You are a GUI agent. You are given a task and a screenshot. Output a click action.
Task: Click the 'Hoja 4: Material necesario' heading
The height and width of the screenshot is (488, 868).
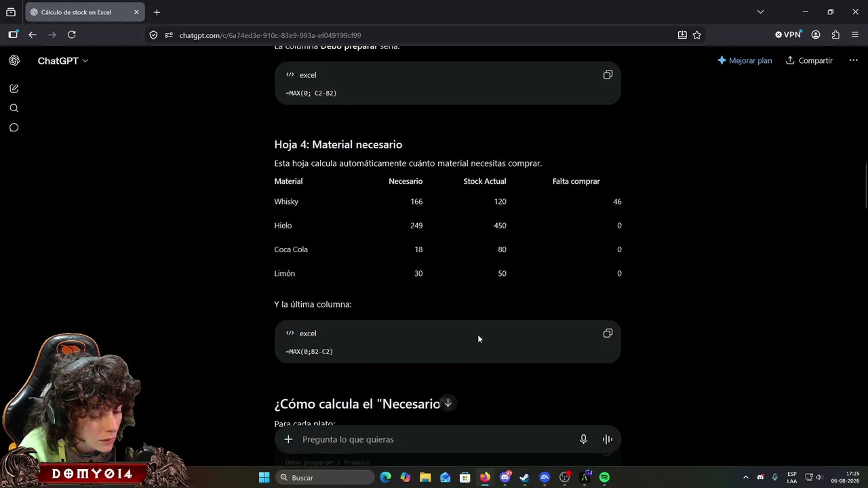point(338,144)
